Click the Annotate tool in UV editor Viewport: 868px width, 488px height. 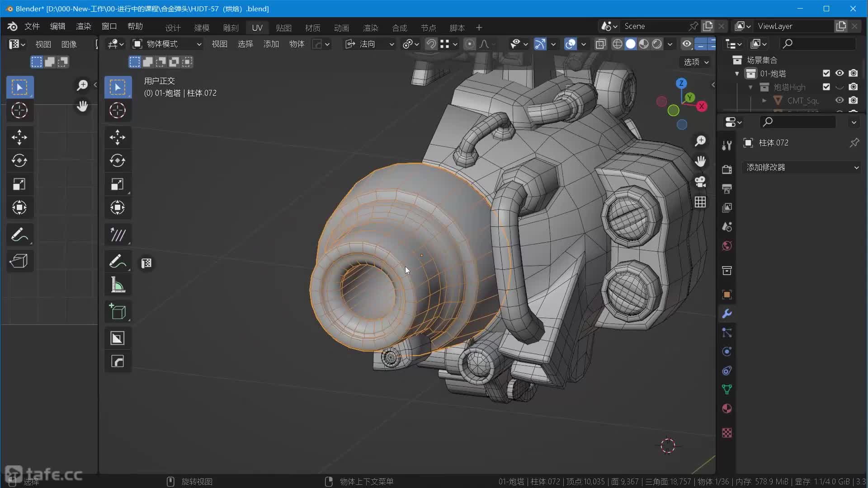click(19, 235)
